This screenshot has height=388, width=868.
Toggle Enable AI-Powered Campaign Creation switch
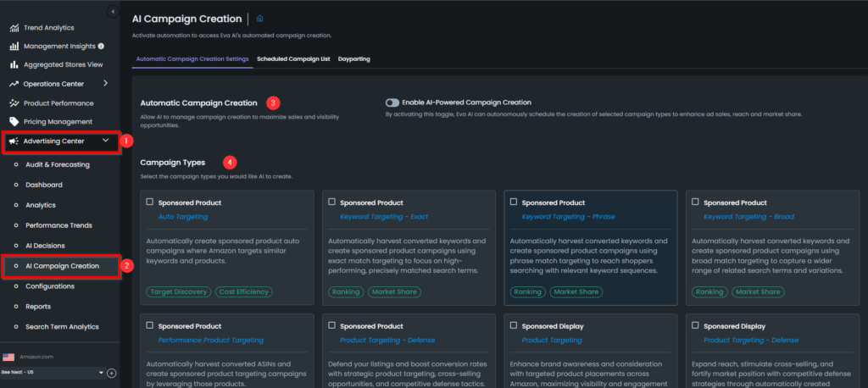point(392,103)
